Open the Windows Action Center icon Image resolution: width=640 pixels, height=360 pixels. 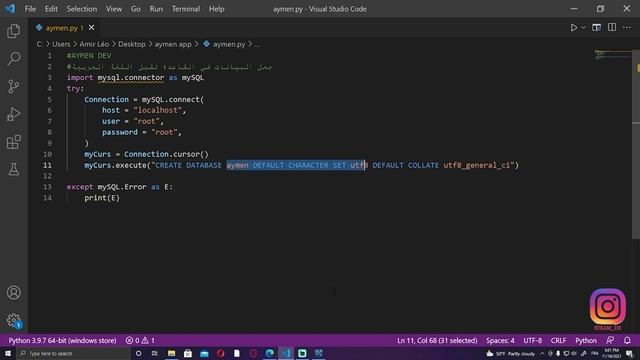pyautogui.click(x=629, y=353)
